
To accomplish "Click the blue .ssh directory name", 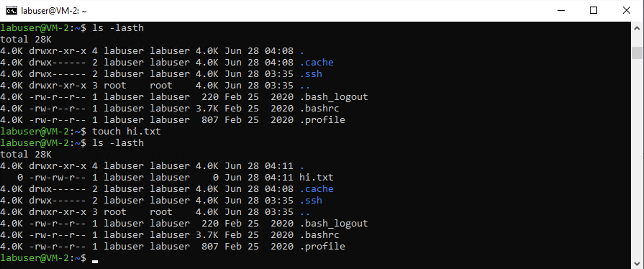I will tap(311, 73).
